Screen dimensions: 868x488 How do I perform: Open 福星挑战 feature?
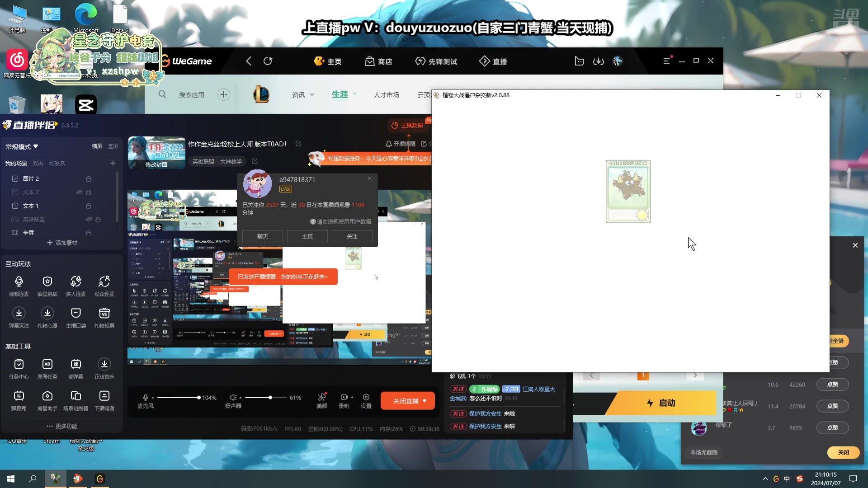(x=47, y=286)
